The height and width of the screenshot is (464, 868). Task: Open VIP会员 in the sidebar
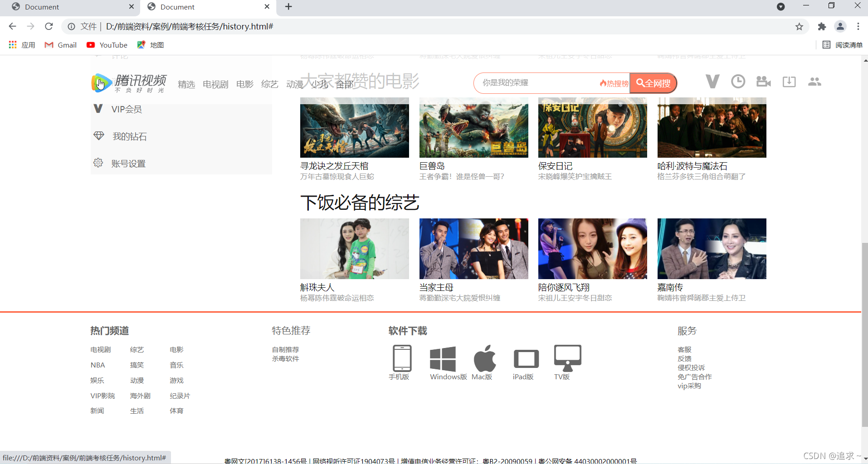[127, 109]
